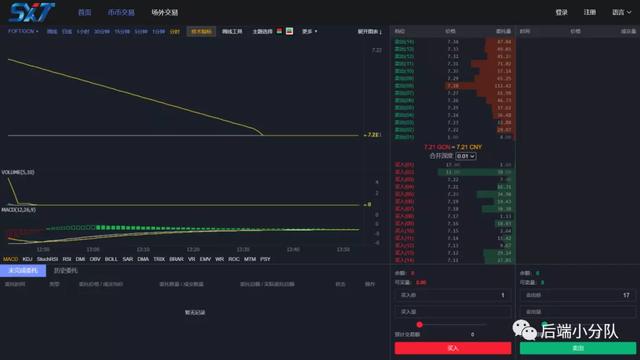Select the OBV indicator
Viewport: 640px width, 360px height.
pyautogui.click(x=95, y=259)
